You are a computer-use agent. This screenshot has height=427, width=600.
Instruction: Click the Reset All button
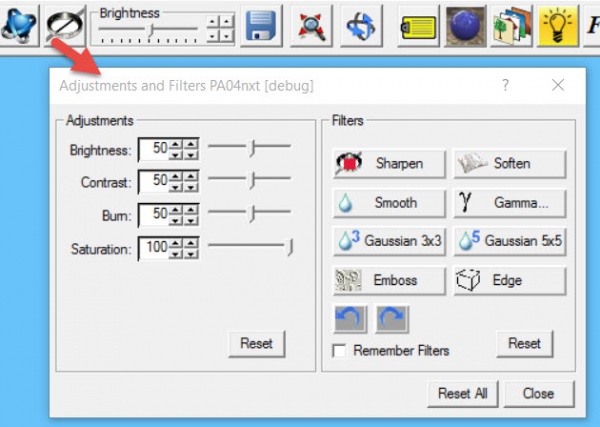(463, 394)
